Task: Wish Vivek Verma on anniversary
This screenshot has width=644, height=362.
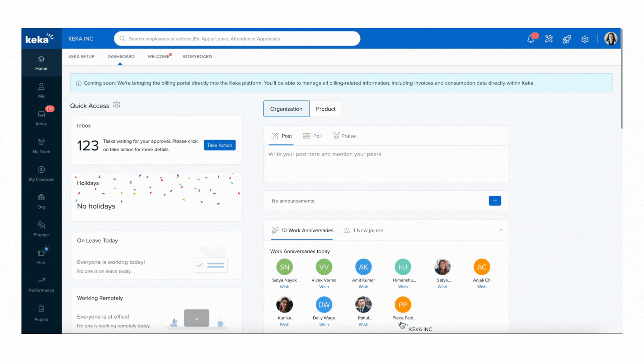Action: 324,287
